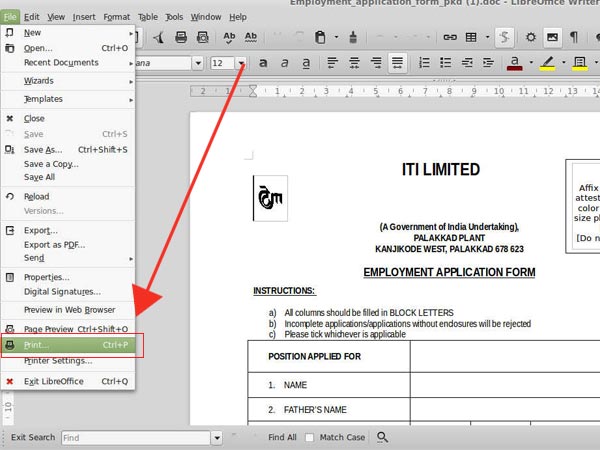Align text right
600x450 pixels.
click(x=376, y=62)
